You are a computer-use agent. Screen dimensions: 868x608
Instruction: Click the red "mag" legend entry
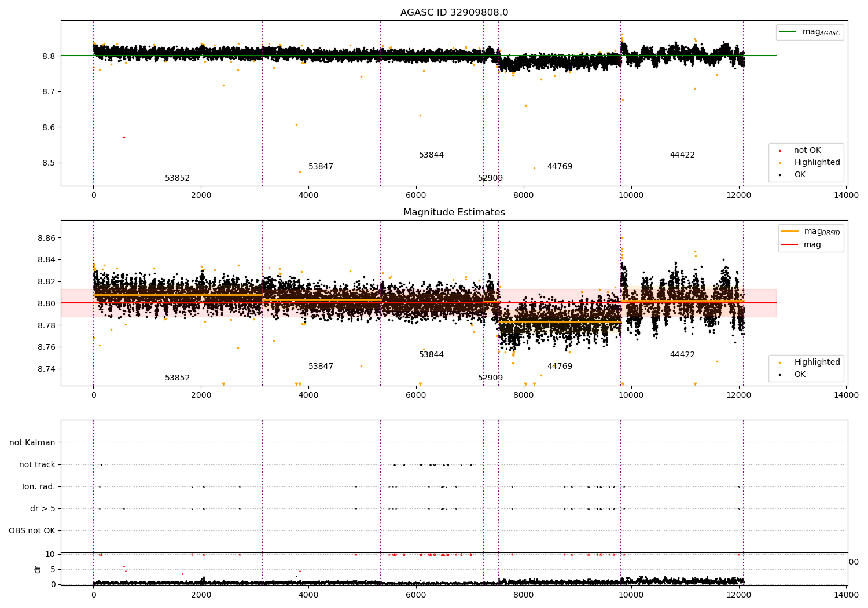801,244
